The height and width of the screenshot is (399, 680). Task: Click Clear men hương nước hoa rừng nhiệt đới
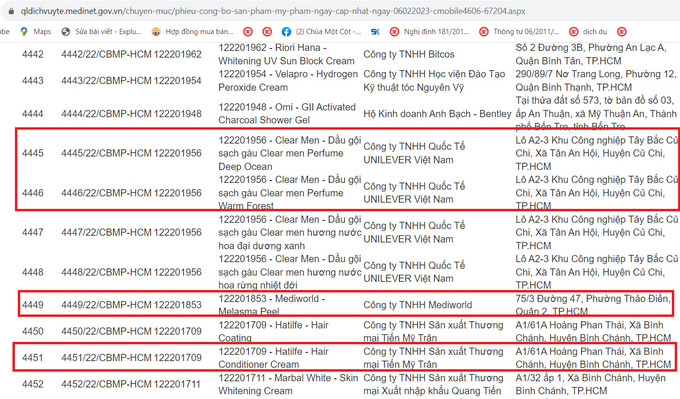[x=290, y=272]
